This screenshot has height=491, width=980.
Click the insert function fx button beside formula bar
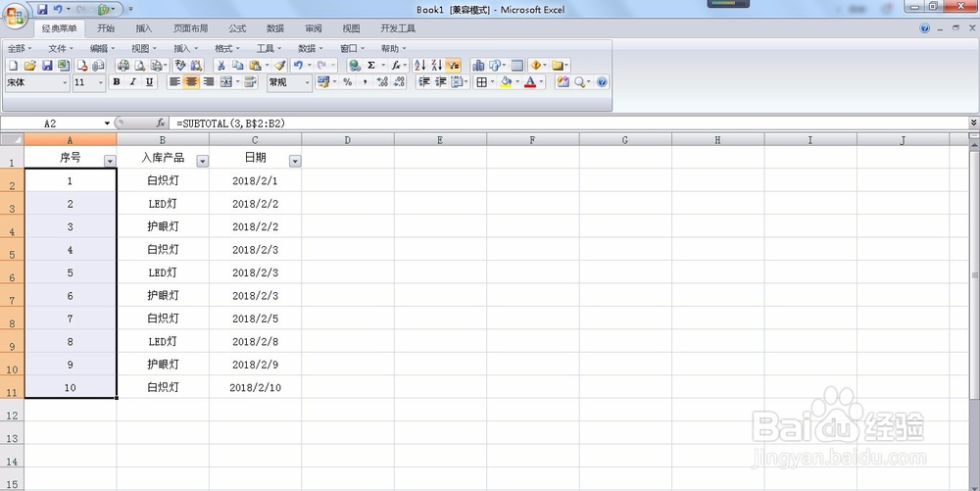click(x=161, y=123)
